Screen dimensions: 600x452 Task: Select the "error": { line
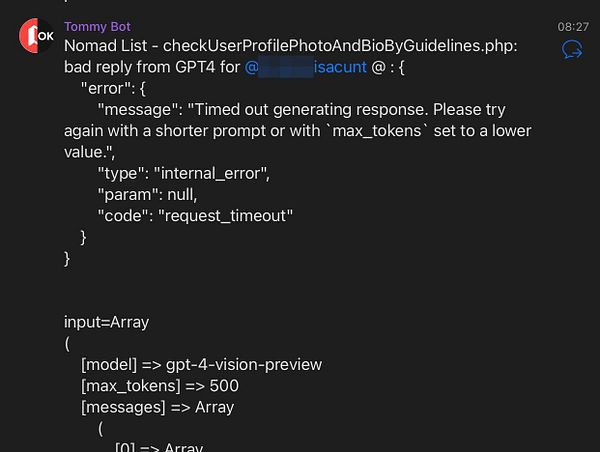[x=113, y=88]
